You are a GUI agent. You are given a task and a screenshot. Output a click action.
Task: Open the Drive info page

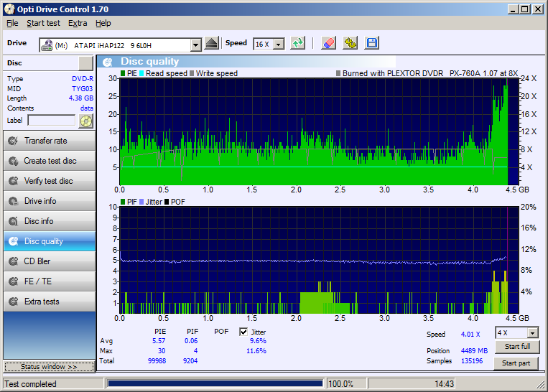(50, 201)
